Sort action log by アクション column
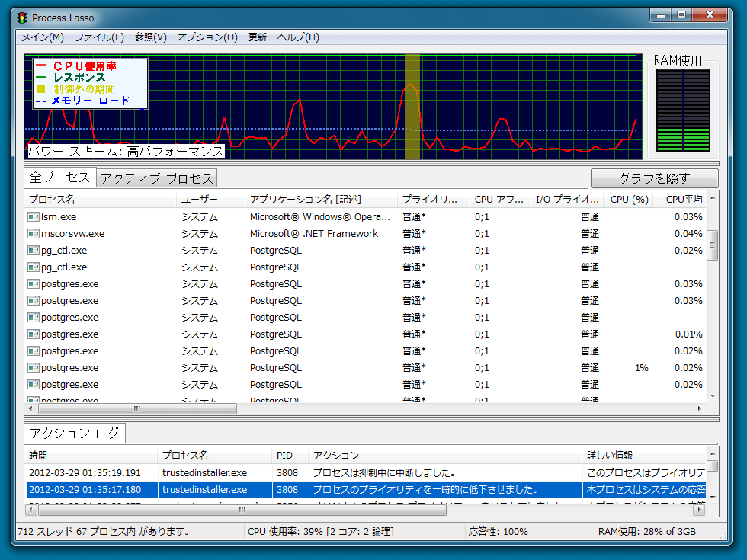747x560 pixels. tap(445, 456)
